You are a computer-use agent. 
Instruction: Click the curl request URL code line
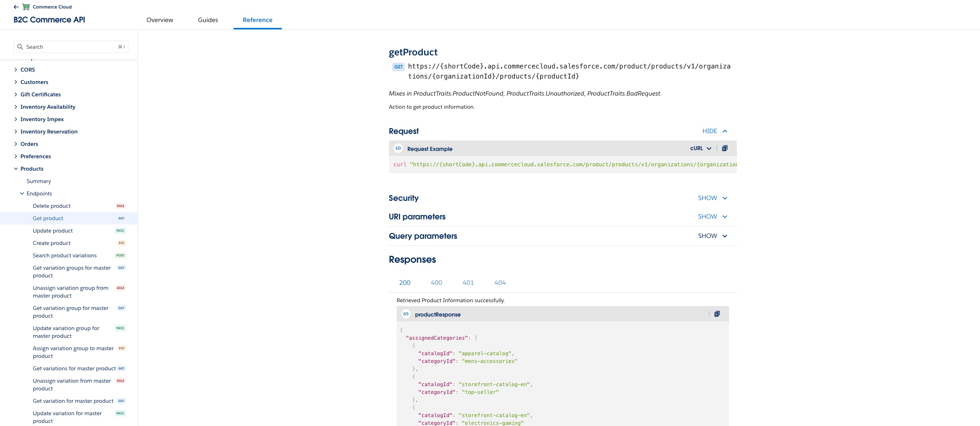point(565,164)
